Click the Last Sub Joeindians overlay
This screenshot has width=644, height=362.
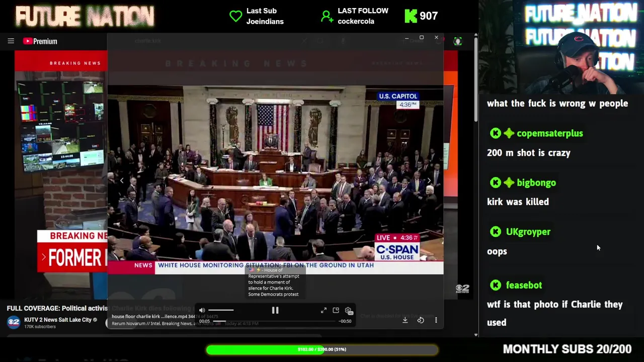[257, 16]
